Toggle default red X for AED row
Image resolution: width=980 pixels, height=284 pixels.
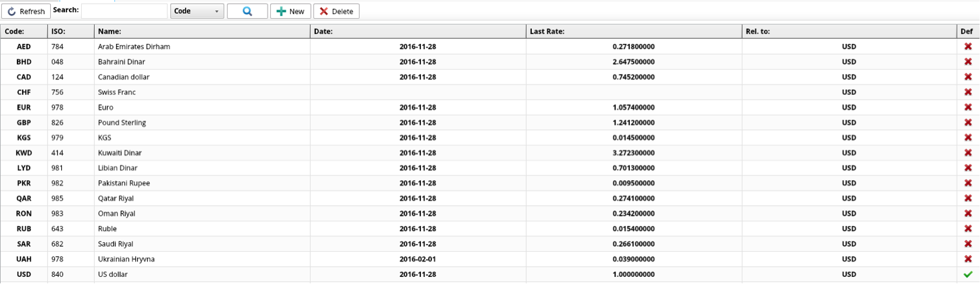tap(967, 46)
